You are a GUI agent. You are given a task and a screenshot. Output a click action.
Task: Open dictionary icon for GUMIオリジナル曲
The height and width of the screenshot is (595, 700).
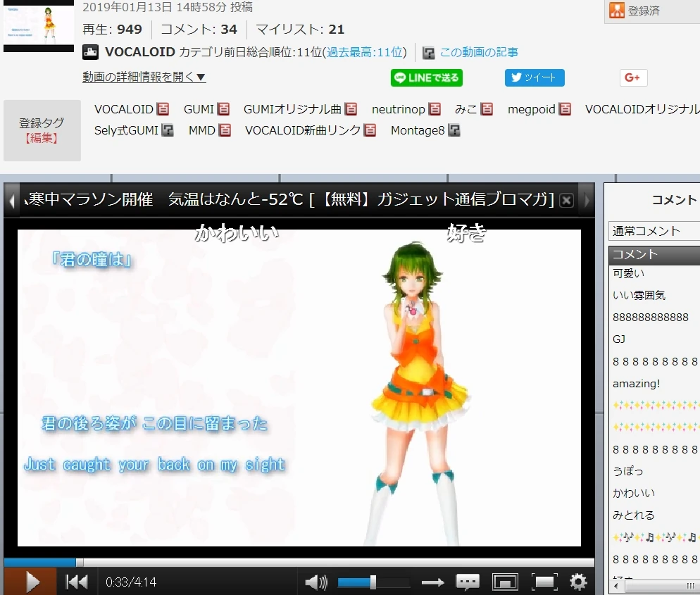(351, 109)
